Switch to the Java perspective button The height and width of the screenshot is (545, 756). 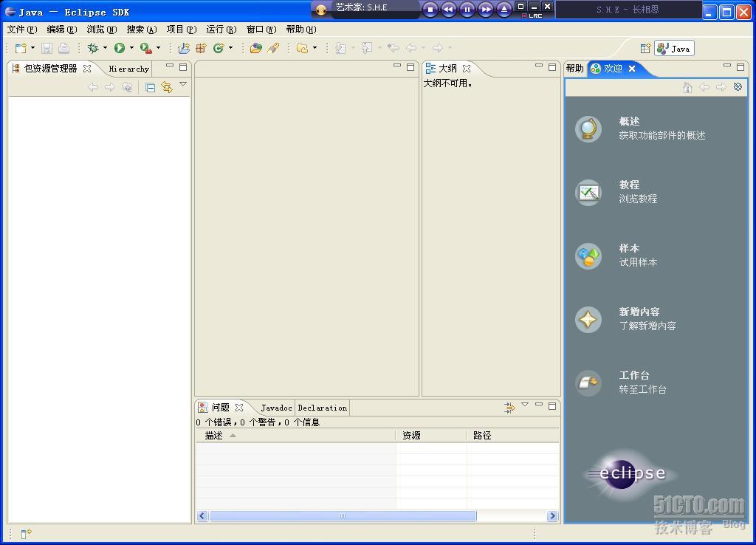(673, 48)
